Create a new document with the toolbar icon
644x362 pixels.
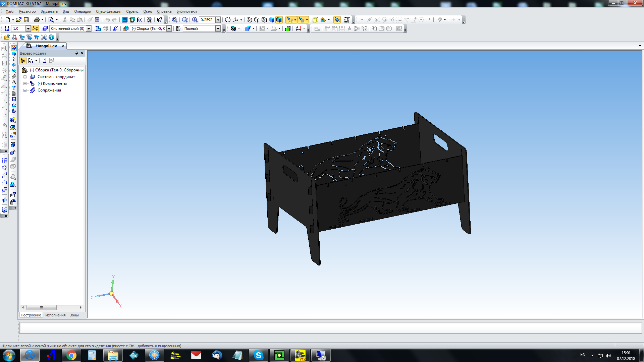coord(7,20)
